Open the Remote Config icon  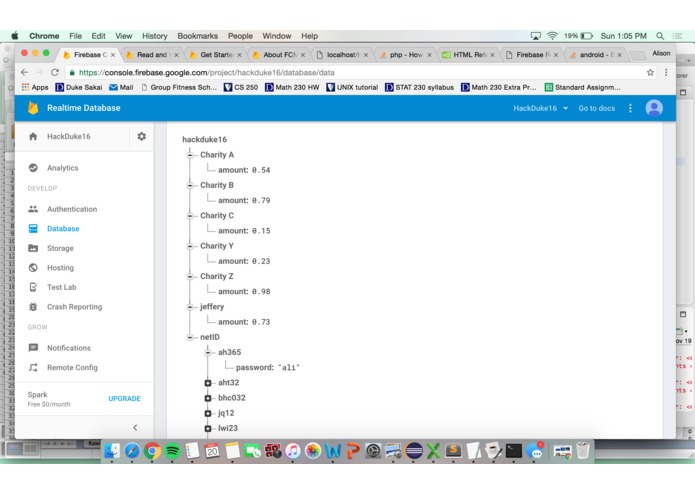point(33,367)
